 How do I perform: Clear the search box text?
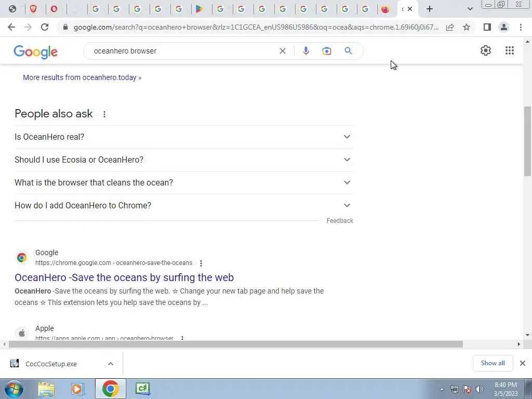point(282,51)
